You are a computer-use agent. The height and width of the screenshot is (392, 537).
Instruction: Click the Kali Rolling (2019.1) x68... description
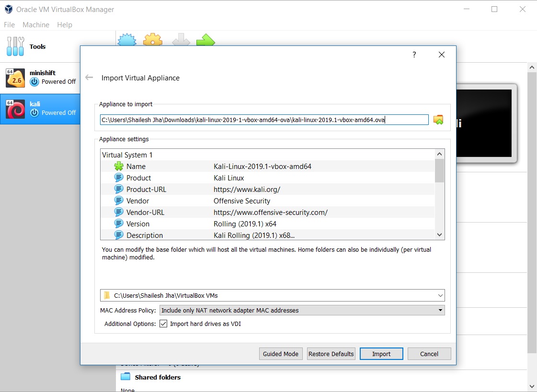[254, 235]
